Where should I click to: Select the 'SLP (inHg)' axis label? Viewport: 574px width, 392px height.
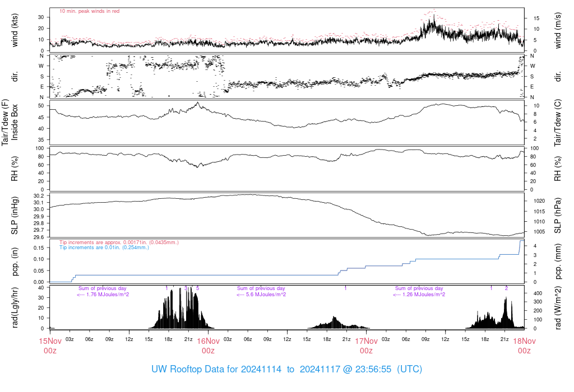click(15, 216)
